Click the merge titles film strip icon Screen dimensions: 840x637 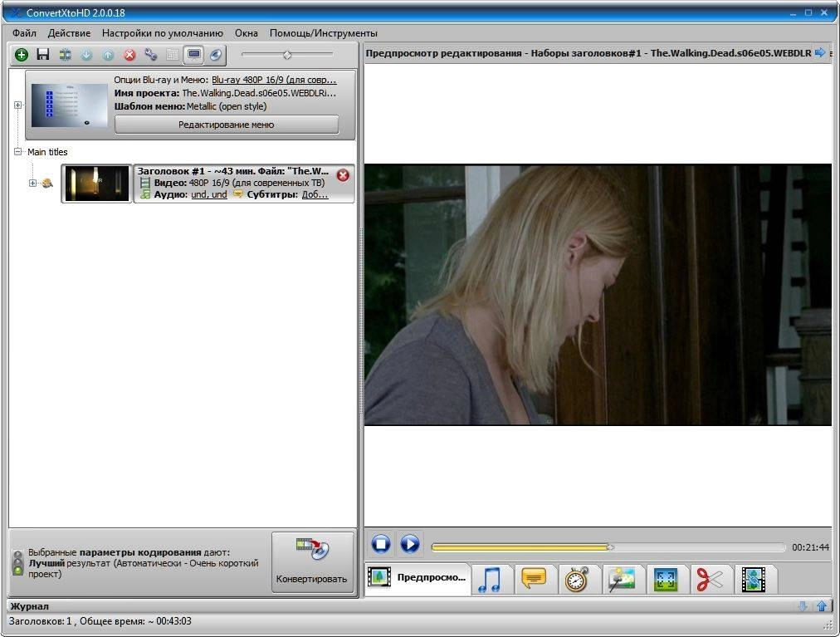pyautogui.click(x=65, y=54)
